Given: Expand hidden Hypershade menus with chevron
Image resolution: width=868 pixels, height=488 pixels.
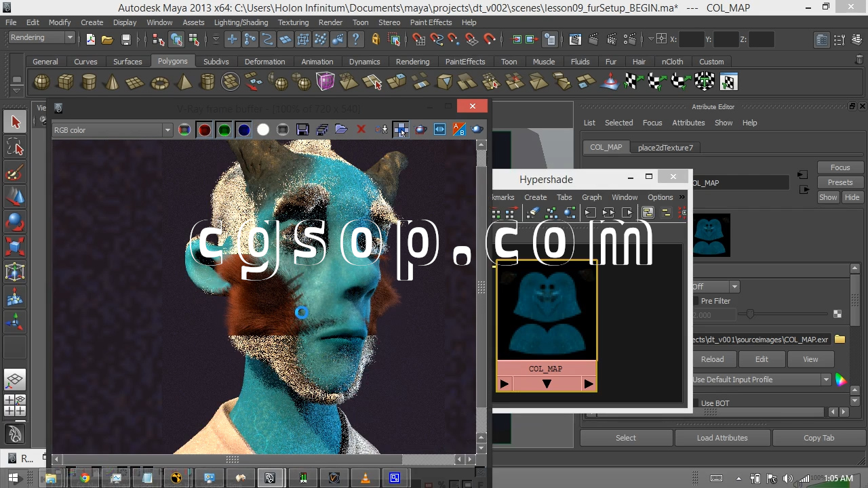Looking at the screenshot, I should click(682, 197).
